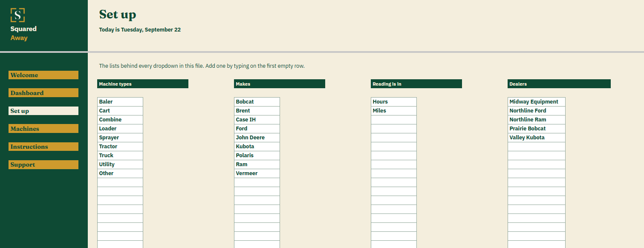Click first empty row under Reading is in

click(394, 120)
